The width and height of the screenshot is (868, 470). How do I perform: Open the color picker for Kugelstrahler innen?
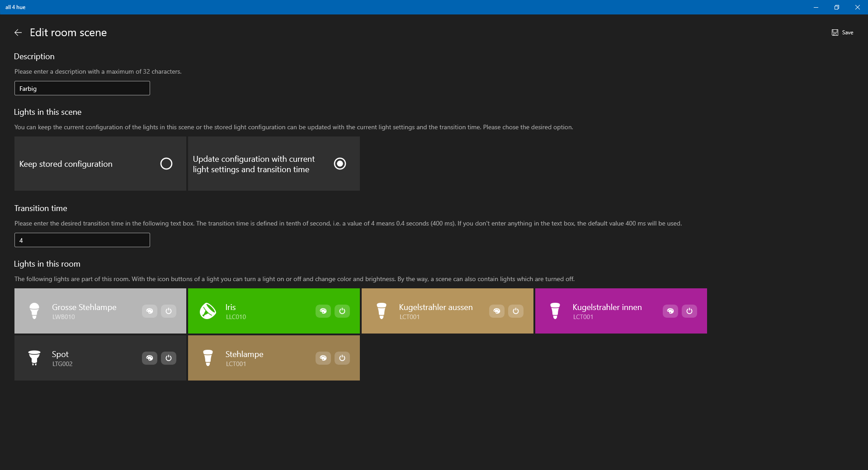pyautogui.click(x=670, y=311)
